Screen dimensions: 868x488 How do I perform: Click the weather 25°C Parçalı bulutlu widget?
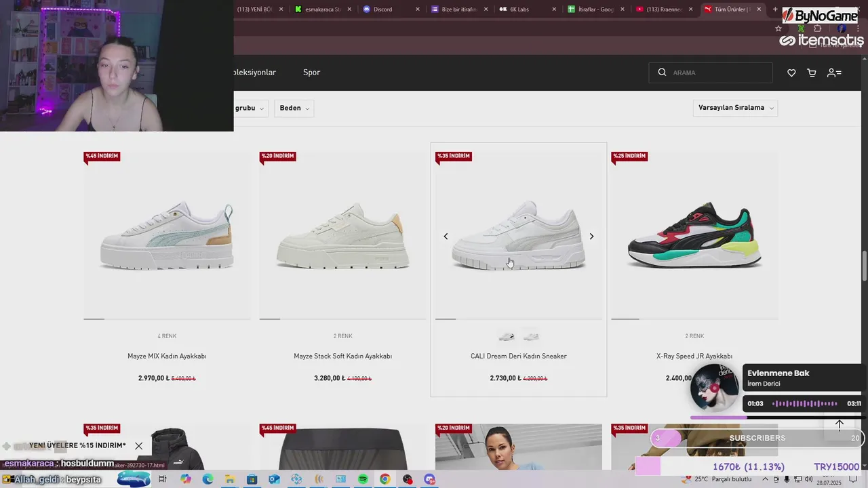point(717,479)
